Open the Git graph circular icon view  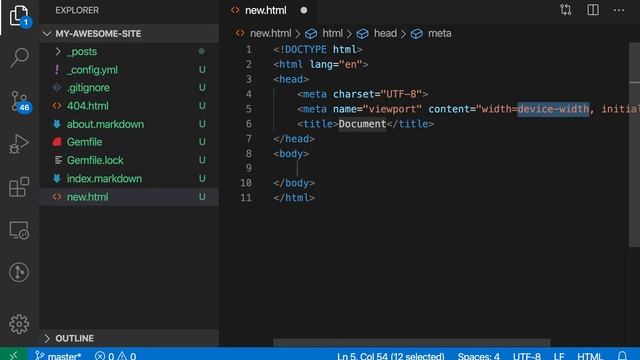[19, 272]
